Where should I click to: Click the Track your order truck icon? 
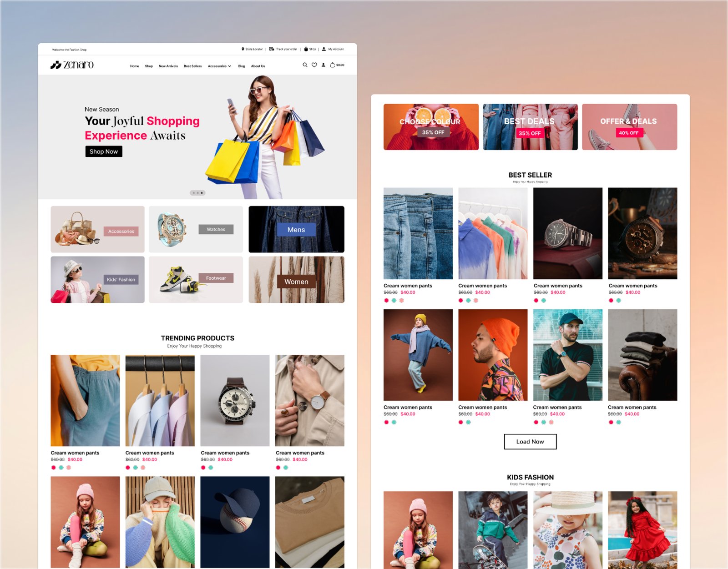pos(271,49)
